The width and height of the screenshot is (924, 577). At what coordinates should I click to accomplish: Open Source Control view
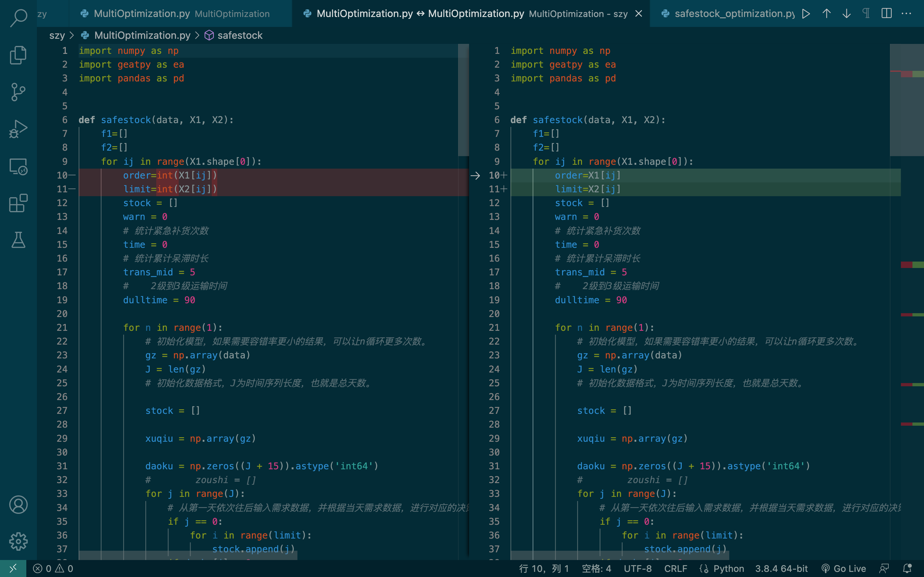tap(18, 92)
